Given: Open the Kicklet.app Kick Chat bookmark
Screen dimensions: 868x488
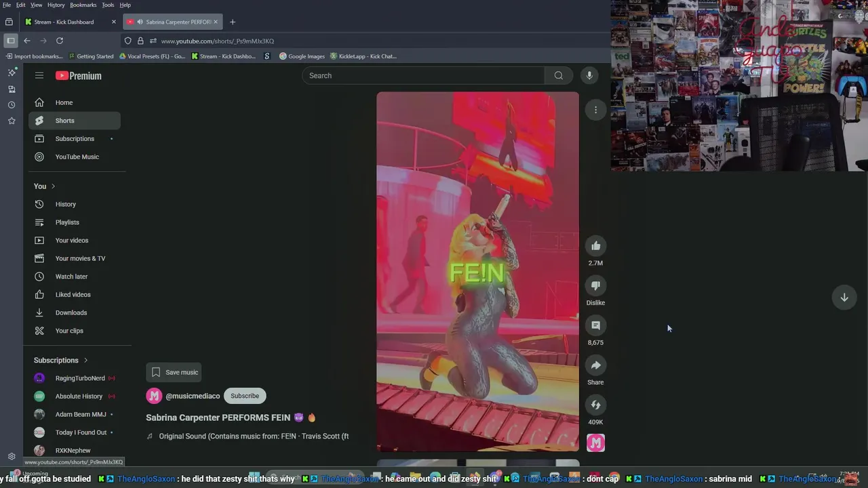Looking at the screenshot, I should (363, 56).
